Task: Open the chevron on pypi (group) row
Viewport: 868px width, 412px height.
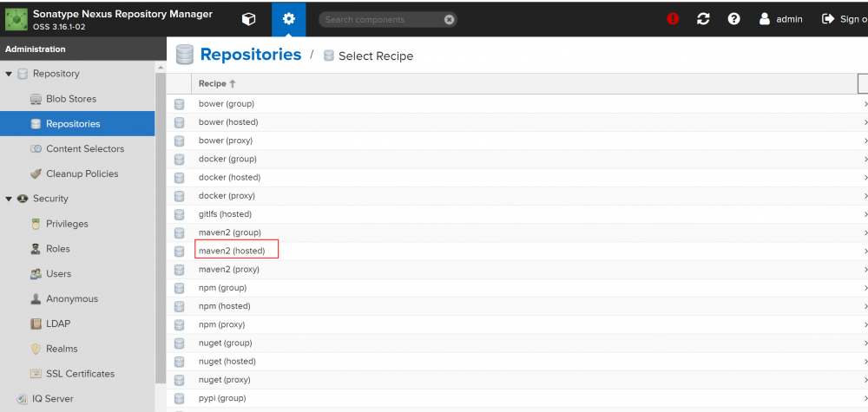Action: click(865, 398)
